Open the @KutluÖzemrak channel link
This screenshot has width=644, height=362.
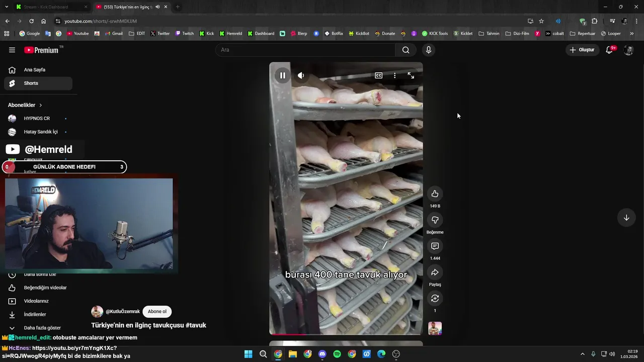123,312
